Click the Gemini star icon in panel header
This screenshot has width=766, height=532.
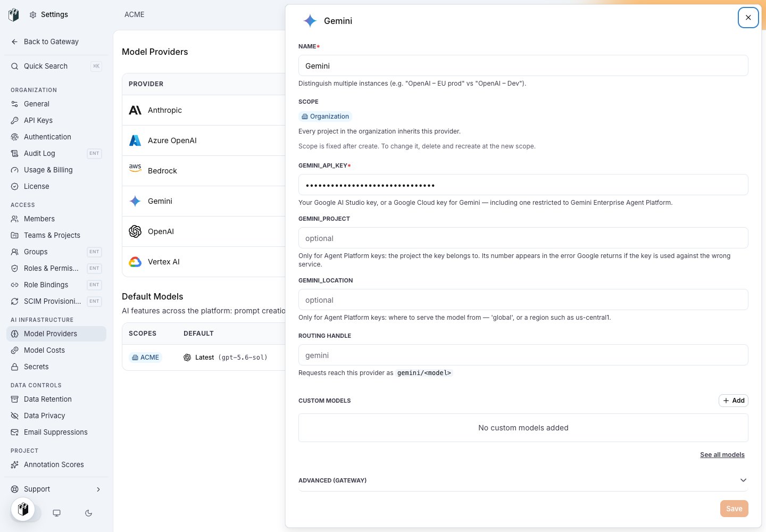click(310, 21)
